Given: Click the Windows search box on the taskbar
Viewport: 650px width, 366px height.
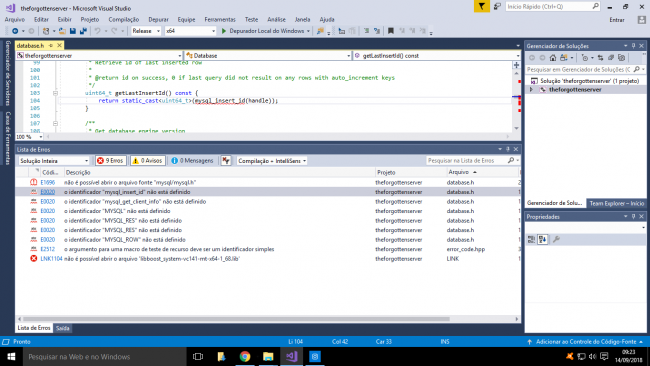Looking at the screenshot, I should click(x=104, y=356).
